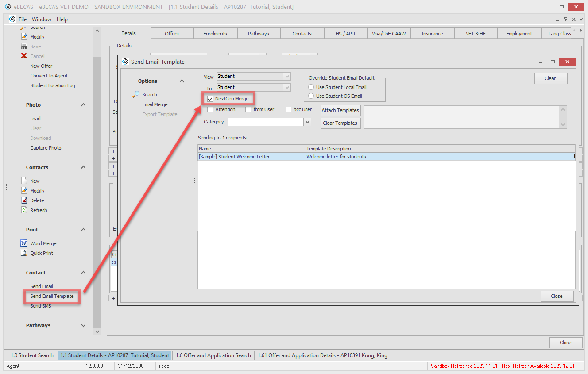This screenshot has width=588, height=374.
Task: Open the Window menu
Action: [x=41, y=19]
